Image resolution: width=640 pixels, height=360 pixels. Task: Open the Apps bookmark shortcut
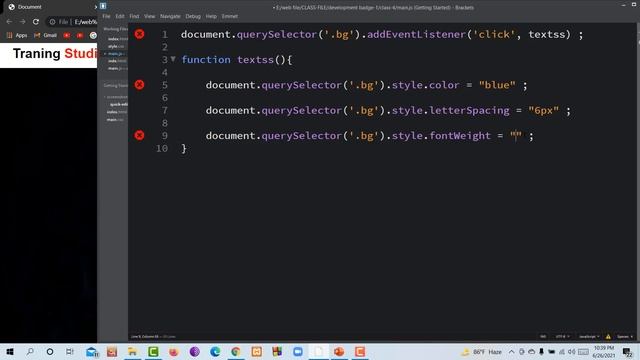17,36
